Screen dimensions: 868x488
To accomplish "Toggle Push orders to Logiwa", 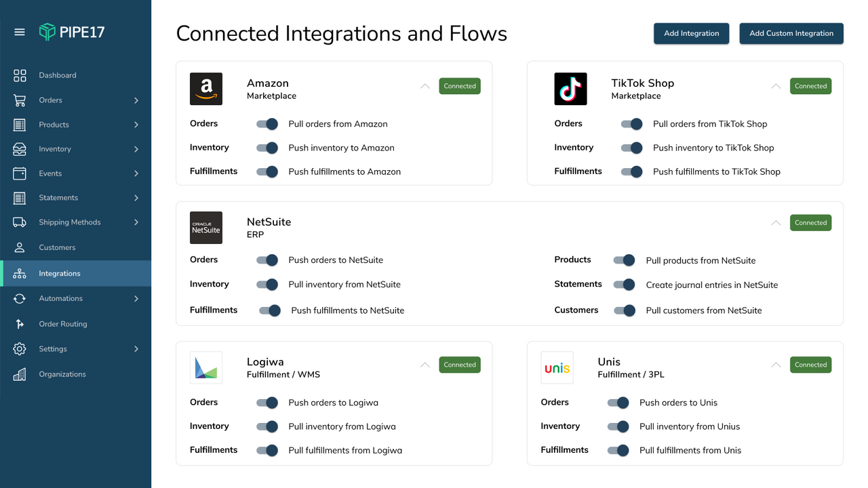I will click(267, 403).
